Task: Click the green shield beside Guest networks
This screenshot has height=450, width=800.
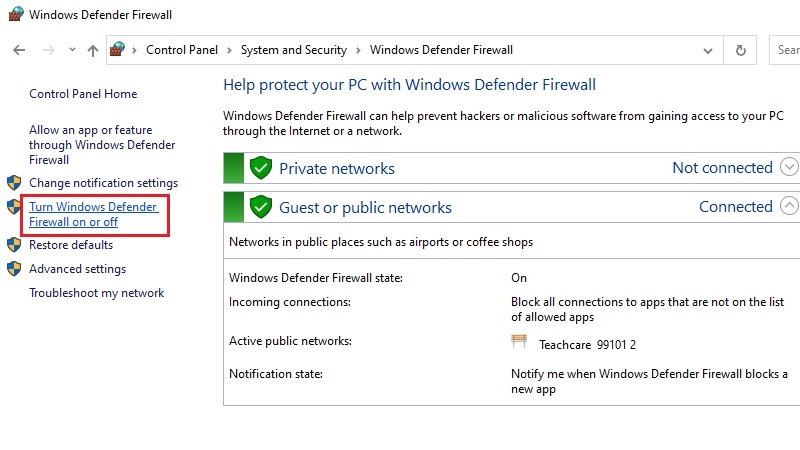Action: (261, 207)
